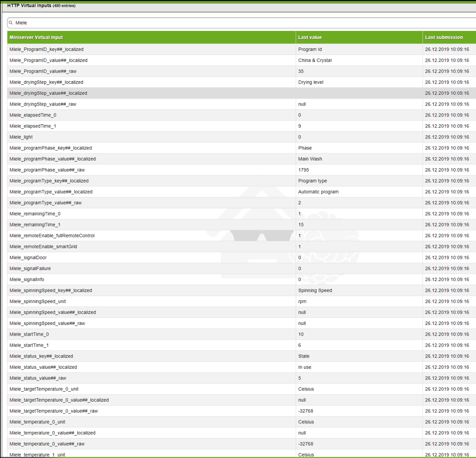This screenshot has height=458, width=476.
Task: Select row Miele_programPhase_value##_raw
Action: tap(242, 170)
